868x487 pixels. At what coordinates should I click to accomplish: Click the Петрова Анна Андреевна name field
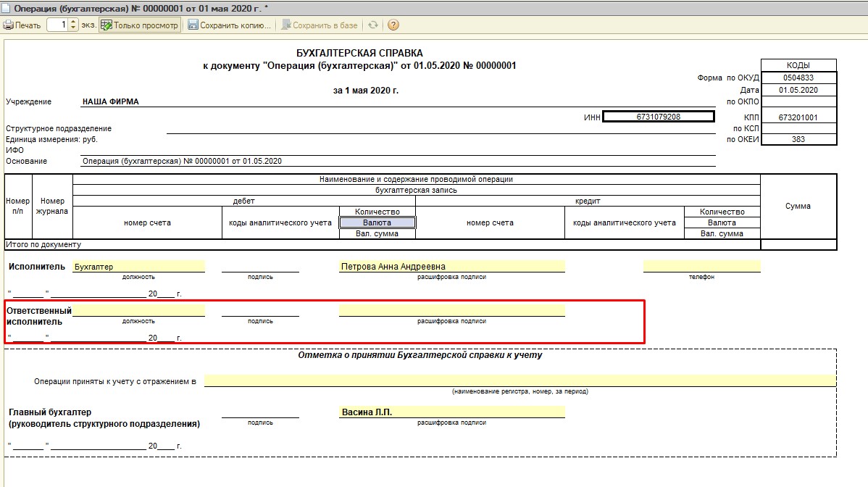point(451,267)
